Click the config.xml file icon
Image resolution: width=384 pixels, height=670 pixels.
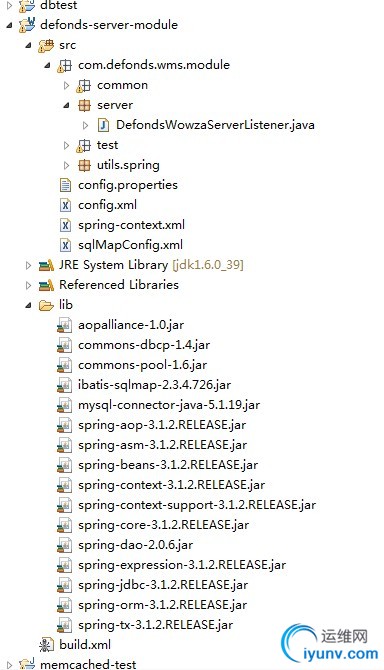pyautogui.click(x=65, y=205)
